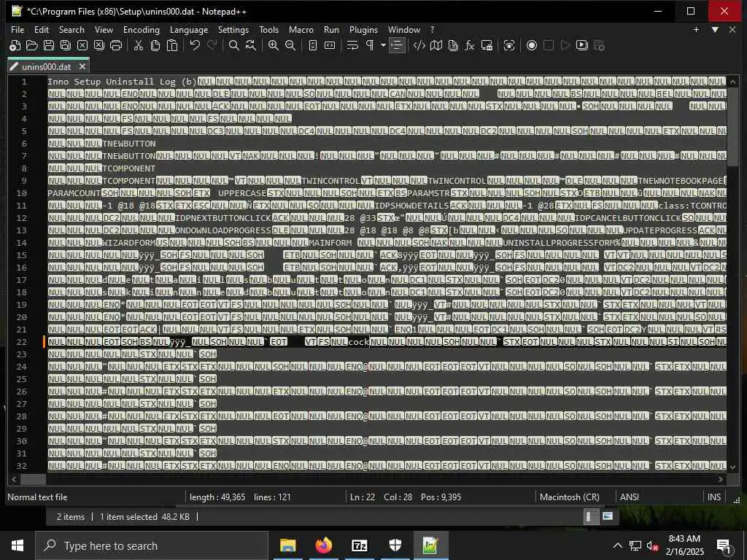
Task: Click the Close document toolbar icon
Action: (82, 46)
